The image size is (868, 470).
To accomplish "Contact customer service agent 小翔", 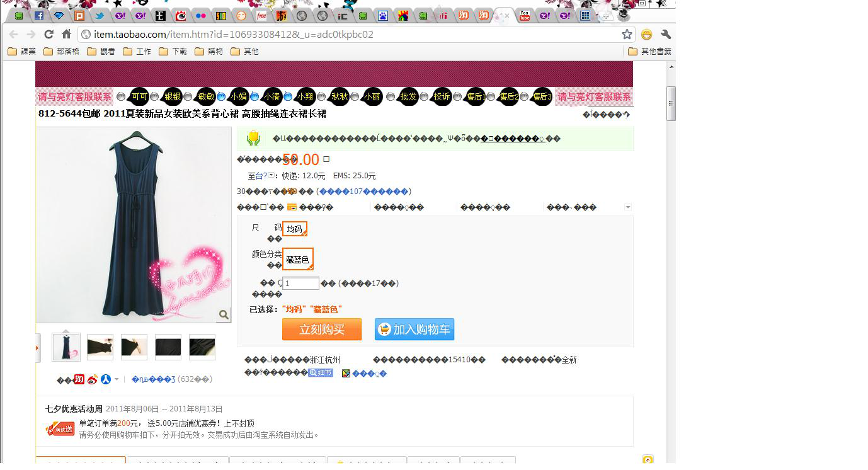I will (x=306, y=96).
